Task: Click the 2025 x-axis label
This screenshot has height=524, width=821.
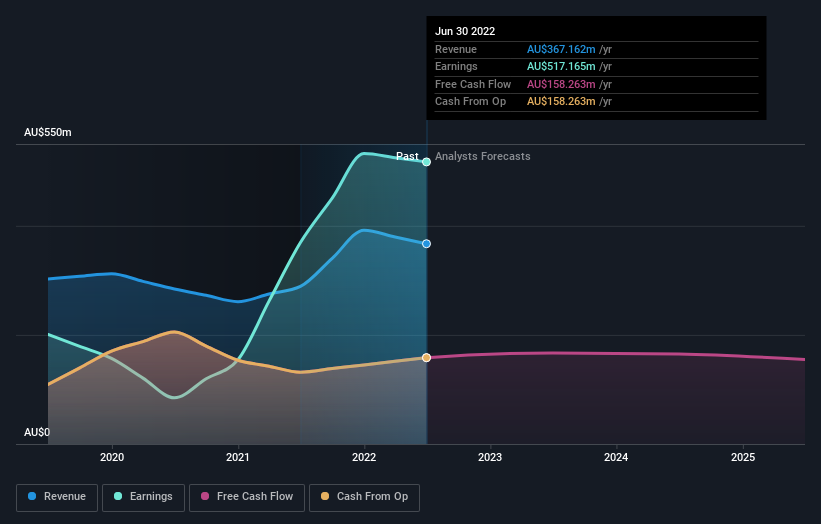Action: [x=742, y=457]
